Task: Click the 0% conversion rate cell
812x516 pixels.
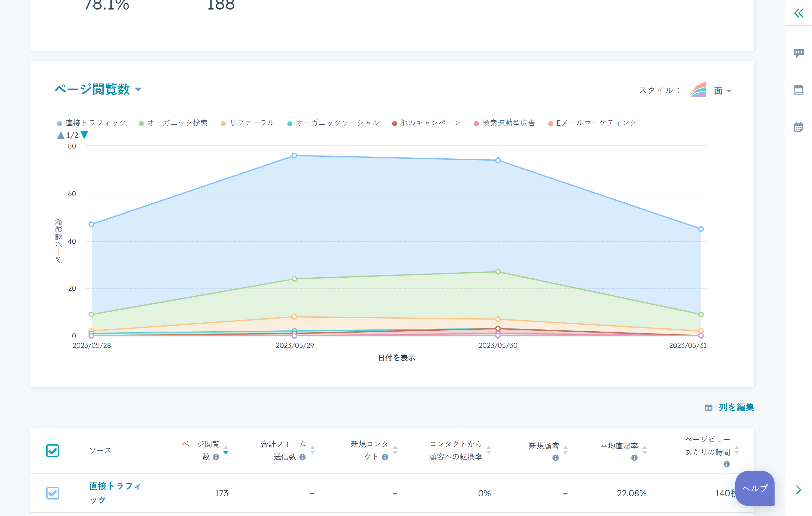Action: (484, 493)
